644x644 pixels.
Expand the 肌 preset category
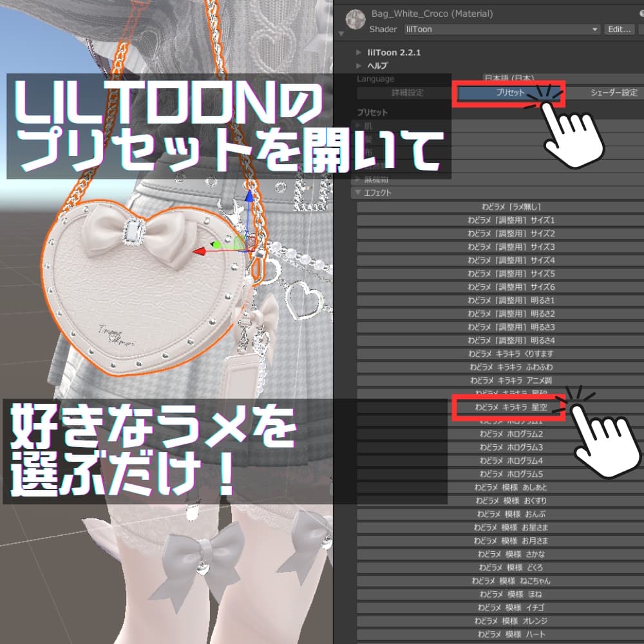(357, 125)
